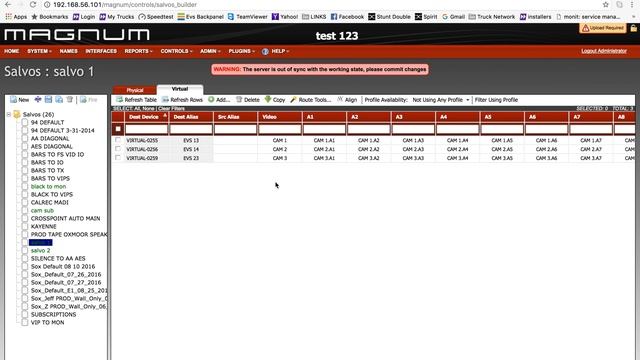
Task: Click the Delete trash icon in table toolbar
Action: pyautogui.click(x=239, y=100)
